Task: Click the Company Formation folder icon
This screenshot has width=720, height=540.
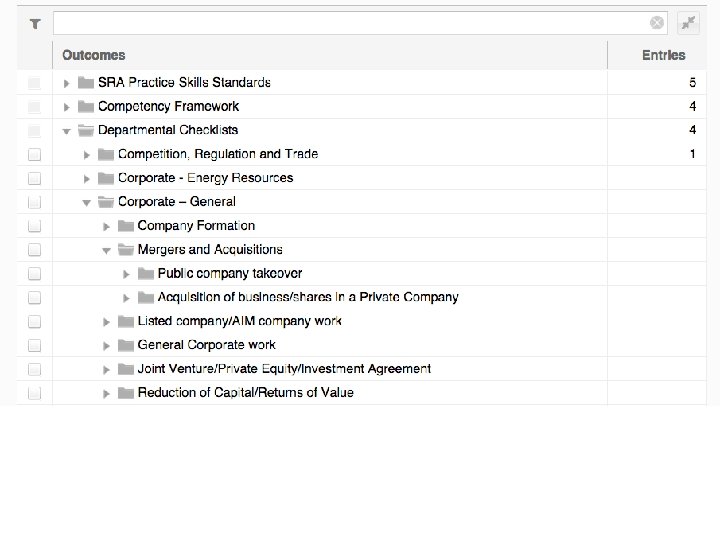Action: click(125, 226)
